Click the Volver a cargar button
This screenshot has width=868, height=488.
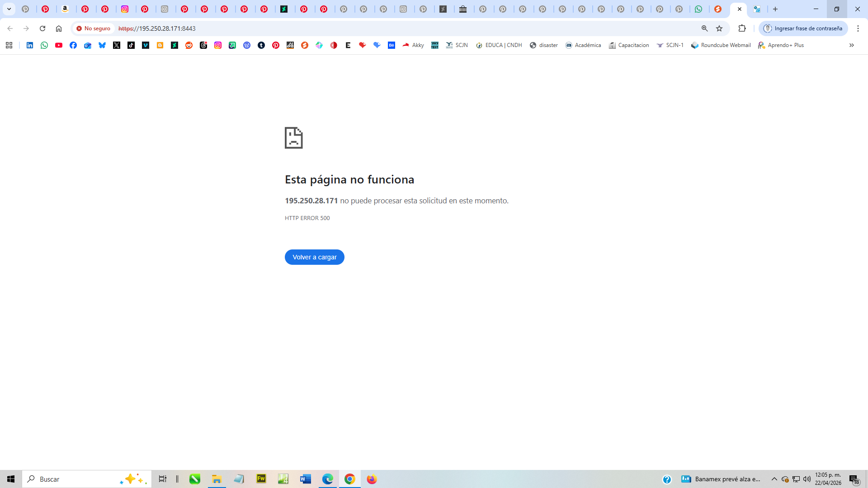(x=314, y=257)
